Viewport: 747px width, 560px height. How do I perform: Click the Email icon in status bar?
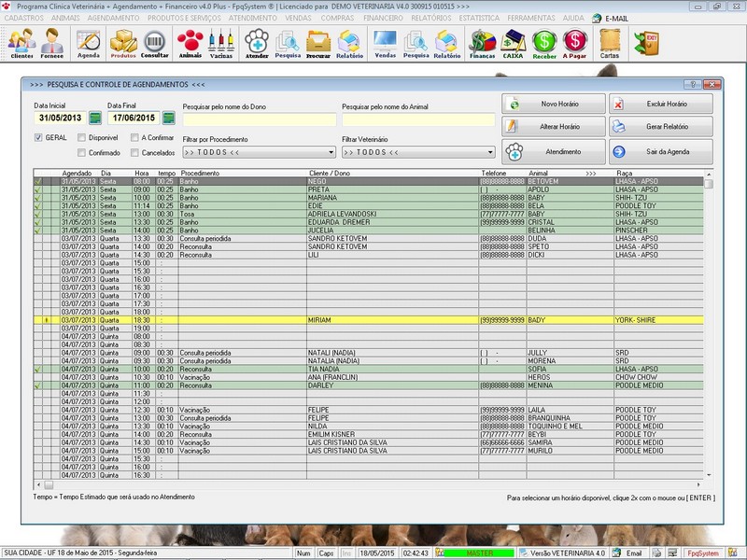(x=627, y=553)
